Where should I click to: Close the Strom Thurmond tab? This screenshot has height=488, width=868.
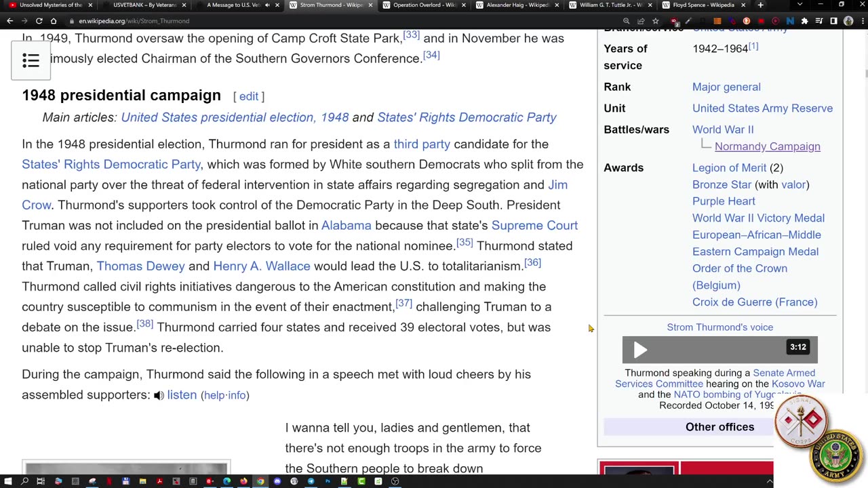click(370, 5)
